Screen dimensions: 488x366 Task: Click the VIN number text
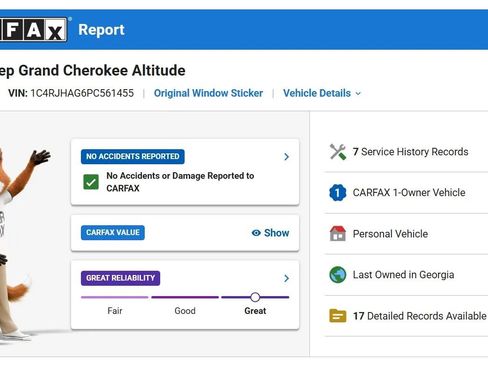tap(82, 93)
